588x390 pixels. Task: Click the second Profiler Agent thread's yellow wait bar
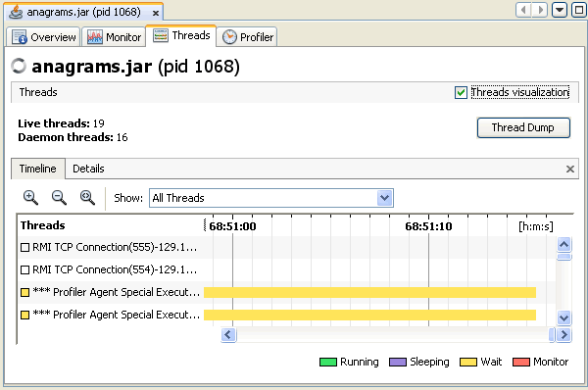pos(369,315)
